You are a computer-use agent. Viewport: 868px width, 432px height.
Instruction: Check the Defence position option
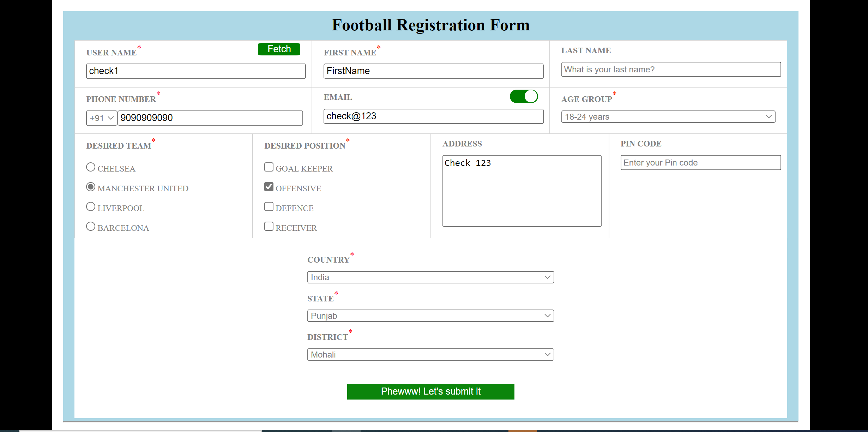[269, 206]
